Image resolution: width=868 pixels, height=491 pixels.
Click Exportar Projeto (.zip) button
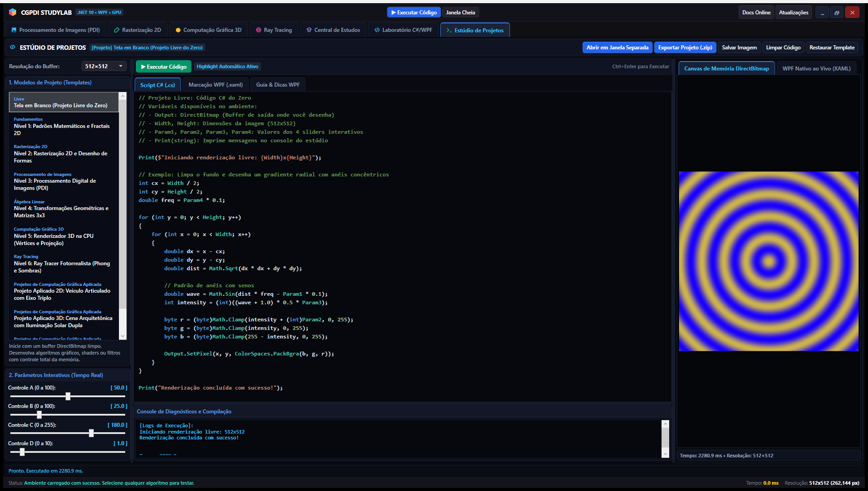pos(685,48)
